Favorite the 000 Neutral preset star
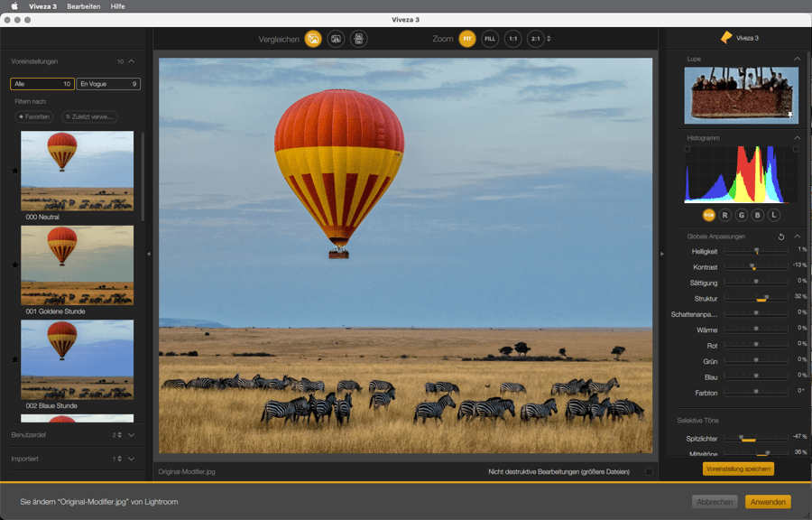Viewport: 812px width, 520px height. point(15,171)
